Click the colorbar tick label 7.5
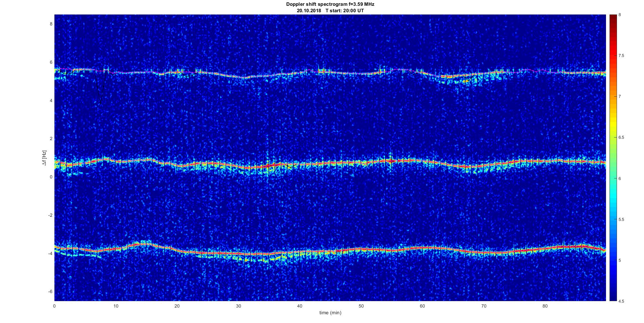The width and height of the screenshot is (644, 323). click(x=621, y=56)
